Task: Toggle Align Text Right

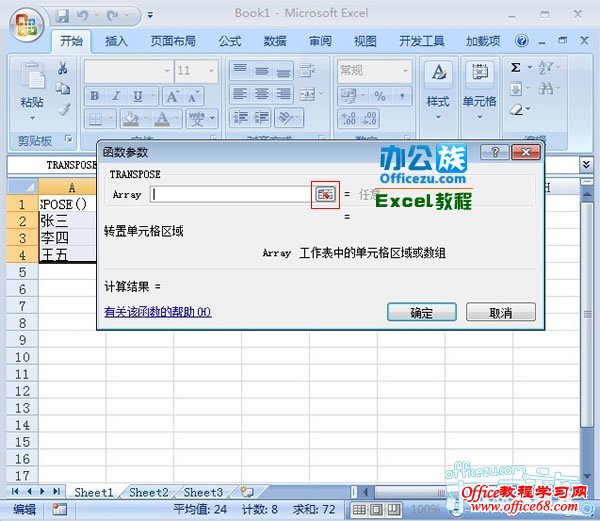Action: coord(283,94)
